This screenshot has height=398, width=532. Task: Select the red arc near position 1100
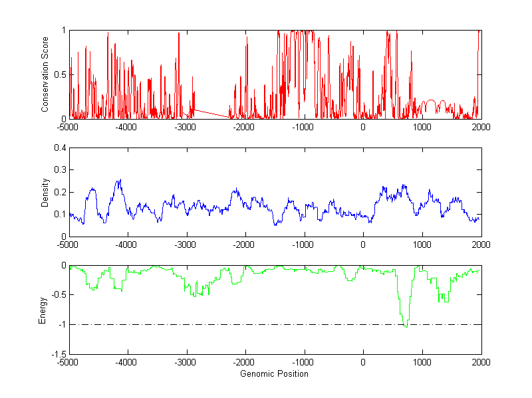tap(429, 101)
